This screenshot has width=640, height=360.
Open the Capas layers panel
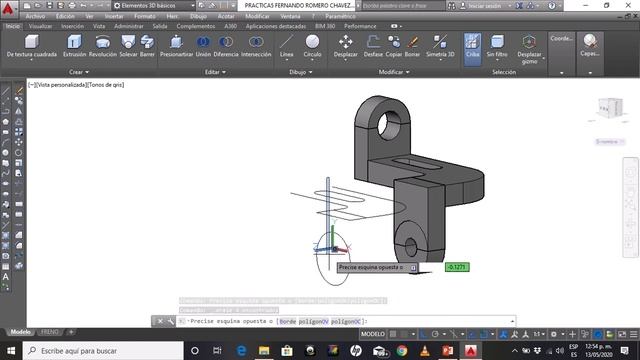[x=590, y=46]
